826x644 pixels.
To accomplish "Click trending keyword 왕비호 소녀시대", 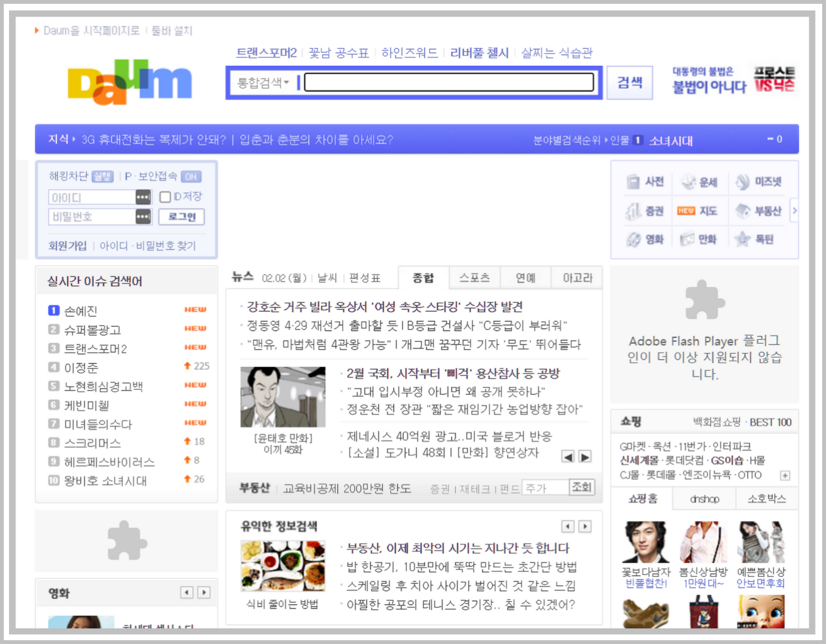I will coord(105,481).
